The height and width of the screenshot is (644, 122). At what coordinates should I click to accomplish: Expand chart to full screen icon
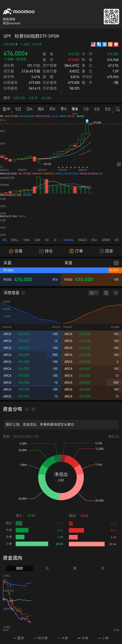119,164
